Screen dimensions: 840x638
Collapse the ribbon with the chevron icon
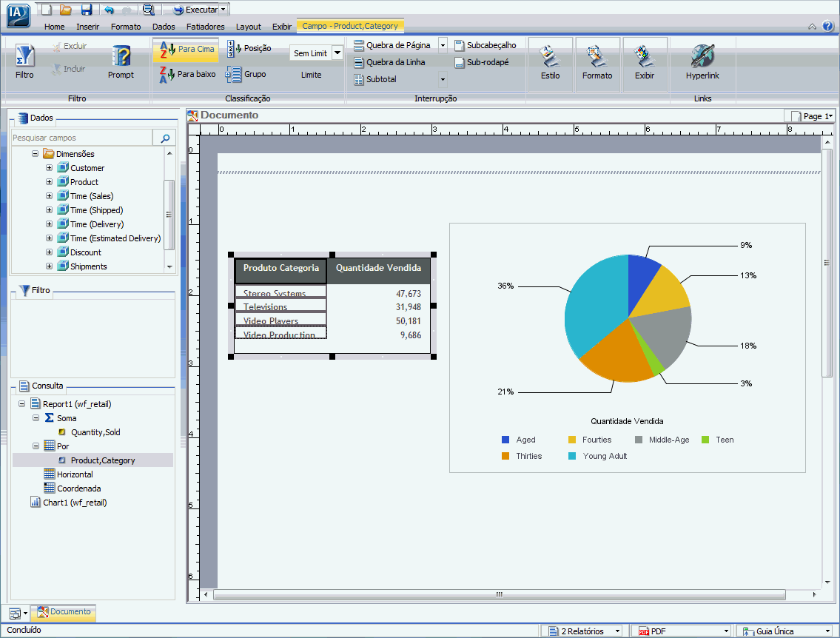coord(812,26)
